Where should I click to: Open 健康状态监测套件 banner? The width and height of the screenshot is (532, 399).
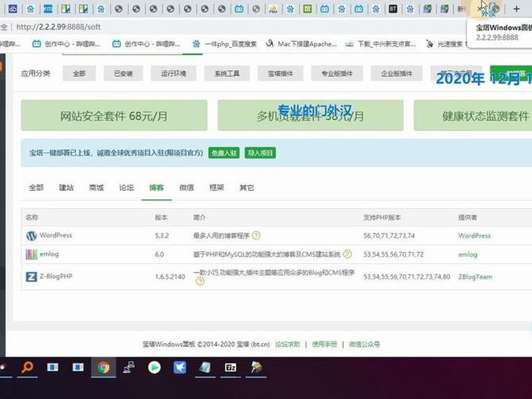(x=473, y=115)
